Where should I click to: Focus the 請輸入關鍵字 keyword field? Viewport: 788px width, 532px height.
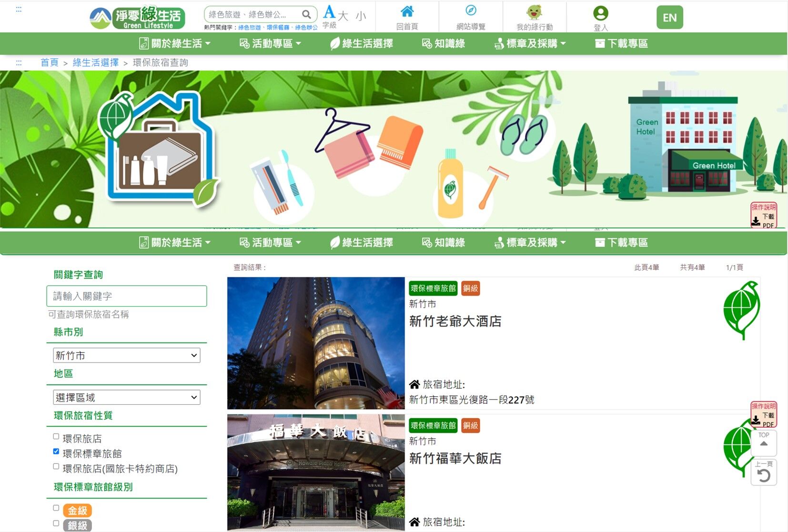click(x=127, y=296)
